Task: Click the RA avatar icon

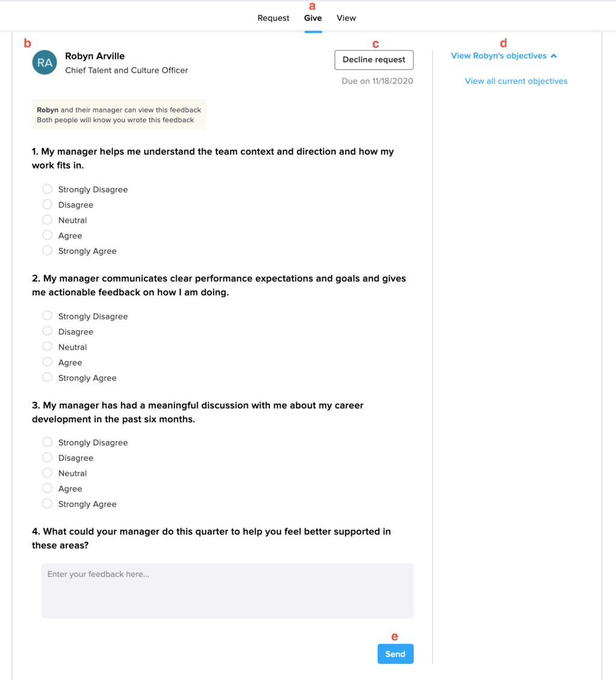Action: [45, 63]
